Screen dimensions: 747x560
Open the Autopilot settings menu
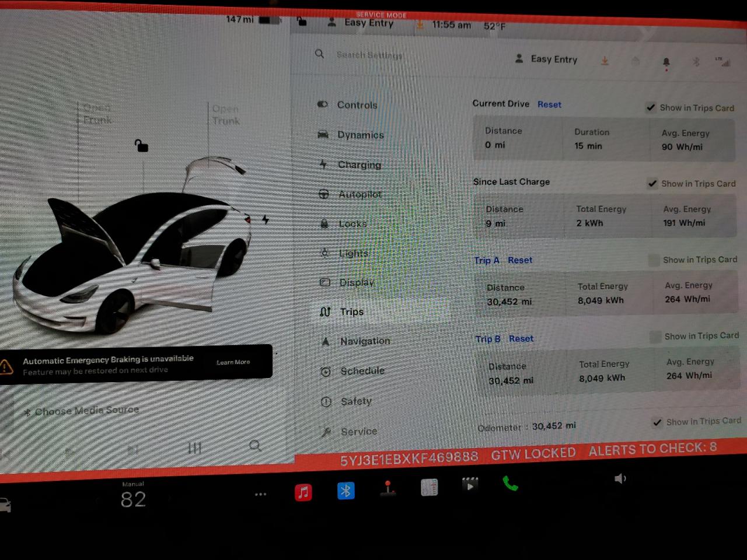point(360,194)
